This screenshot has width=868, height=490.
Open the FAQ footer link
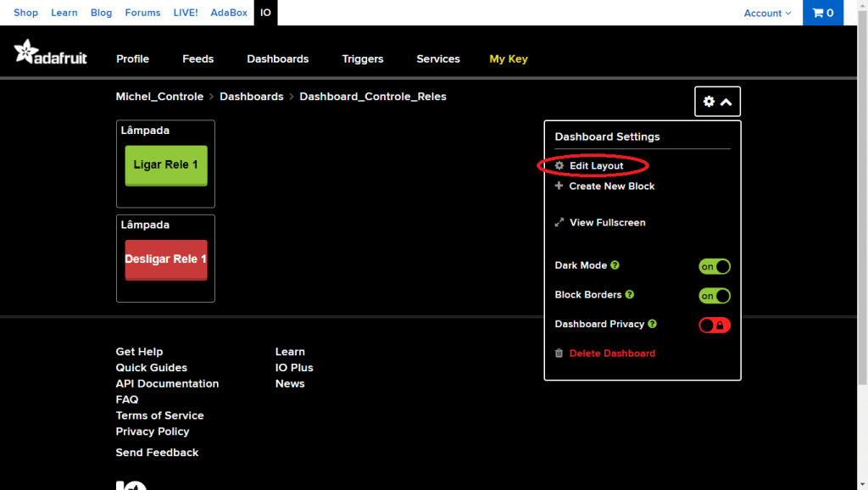click(127, 400)
